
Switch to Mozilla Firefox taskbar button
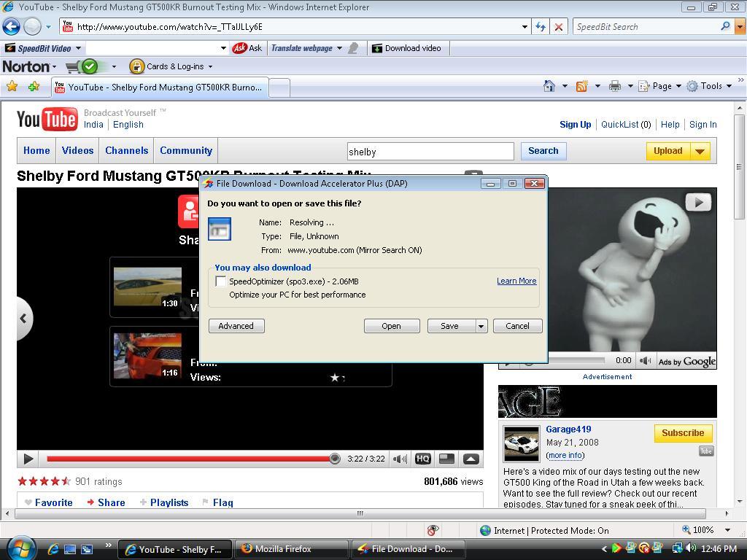(292, 549)
